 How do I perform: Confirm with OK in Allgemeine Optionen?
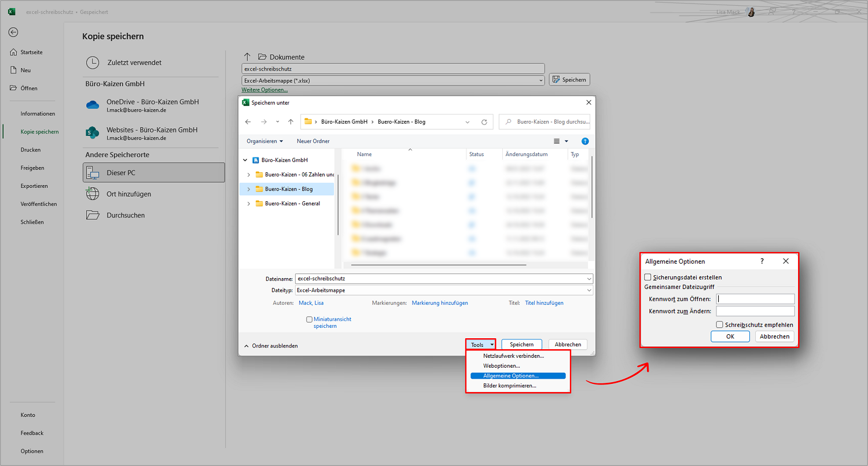coord(730,336)
